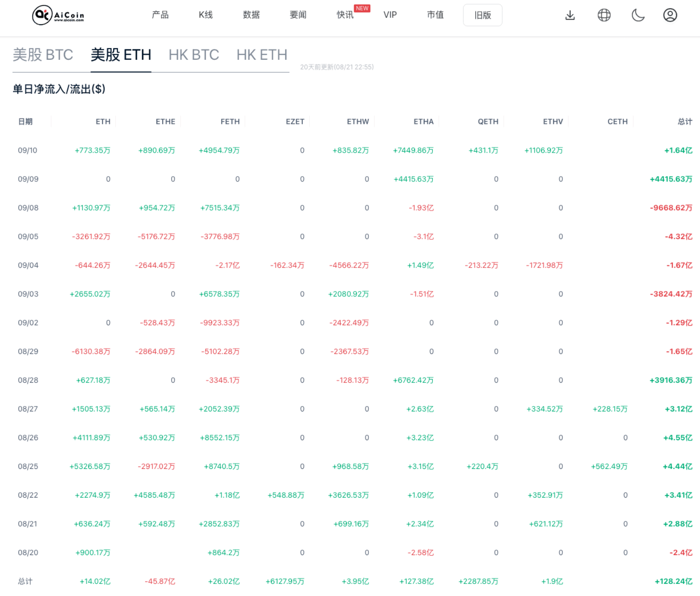The image size is (700, 596).
Task: Click the -162.34万 EZET value
Action: (287, 265)
